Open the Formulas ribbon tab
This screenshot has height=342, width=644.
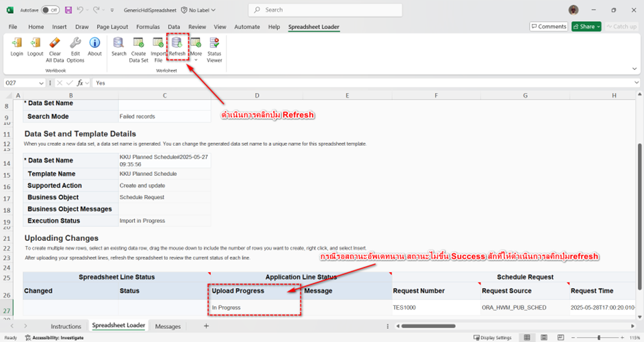[148, 27]
